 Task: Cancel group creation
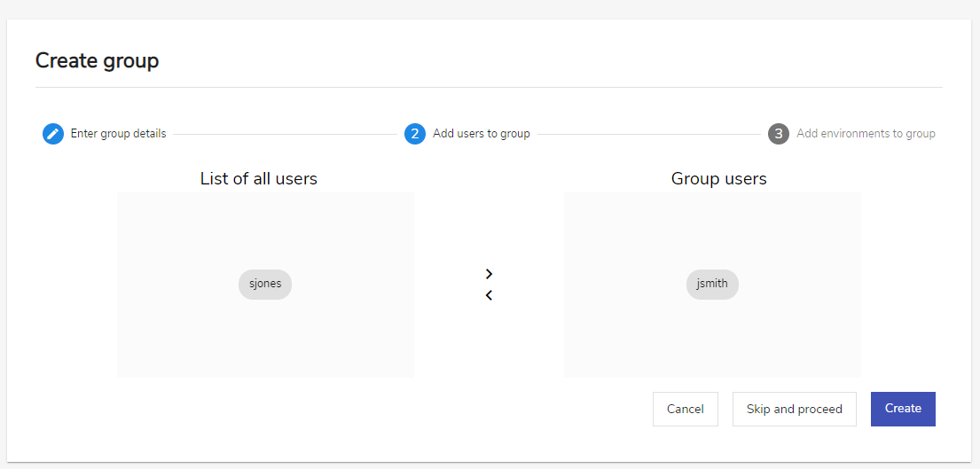pyautogui.click(x=686, y=409)
